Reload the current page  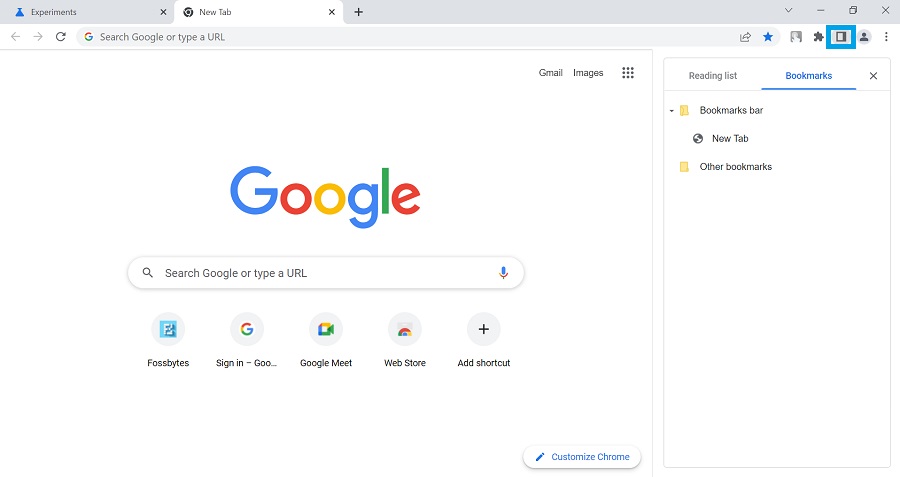(x=61, y=37)
